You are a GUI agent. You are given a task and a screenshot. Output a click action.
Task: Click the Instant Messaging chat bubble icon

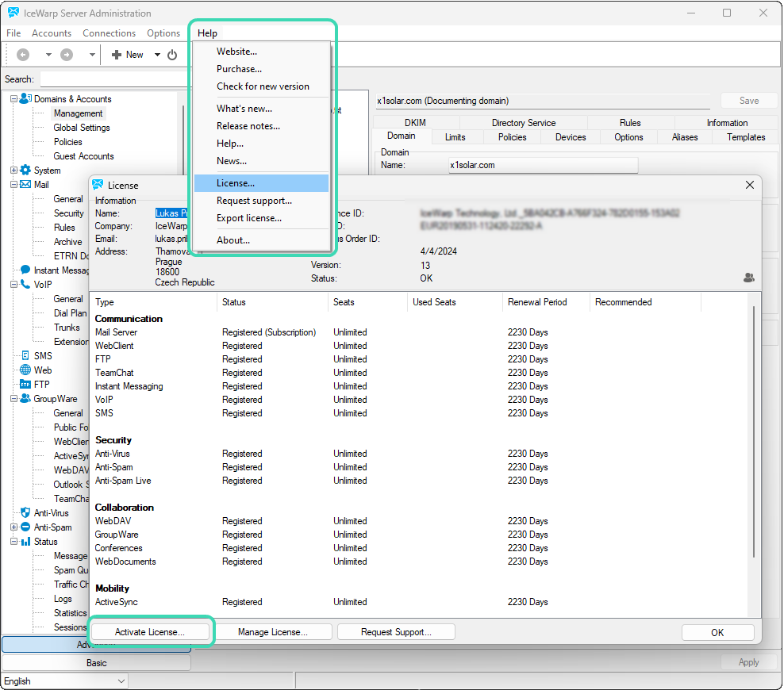pos(25,270)
